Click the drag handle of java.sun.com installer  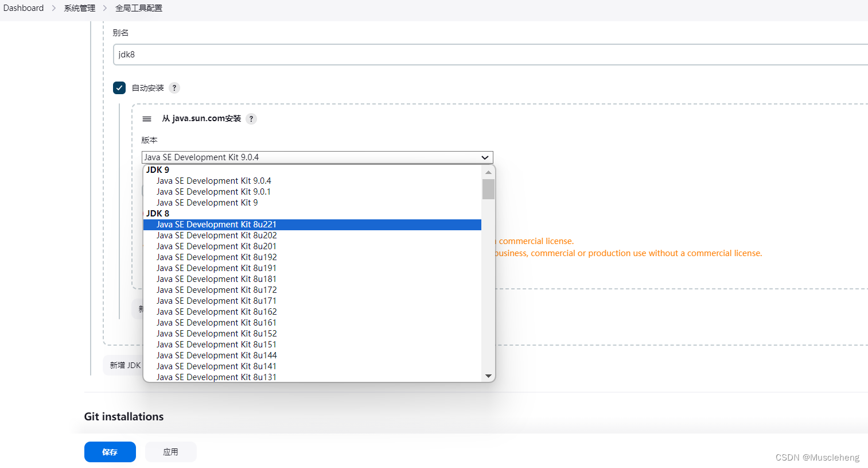pos(147,119)
